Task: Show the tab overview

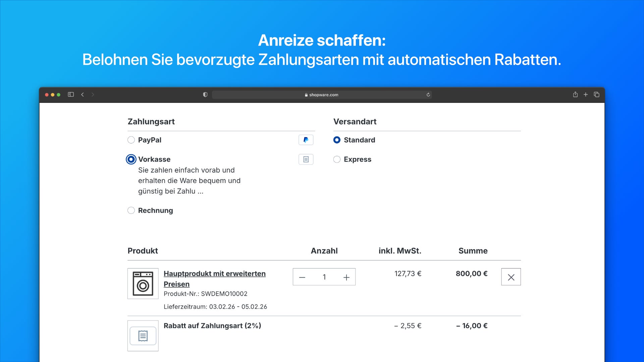Action: (x=597, y=95)
